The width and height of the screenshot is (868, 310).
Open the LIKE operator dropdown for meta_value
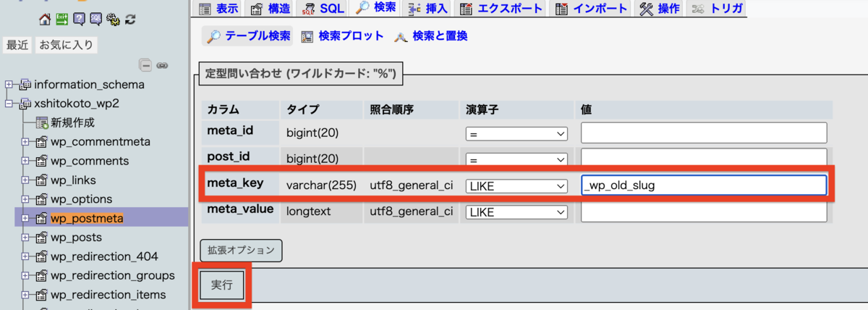[x=516, y=212]
